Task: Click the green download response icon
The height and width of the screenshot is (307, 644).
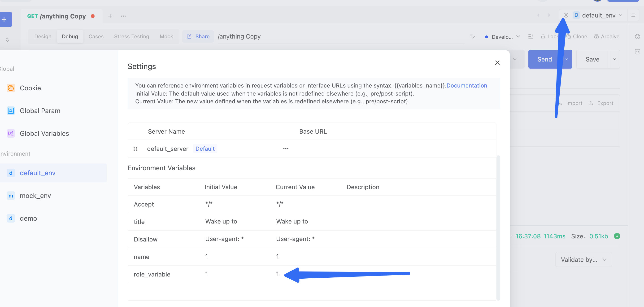Action: point(617,236)
